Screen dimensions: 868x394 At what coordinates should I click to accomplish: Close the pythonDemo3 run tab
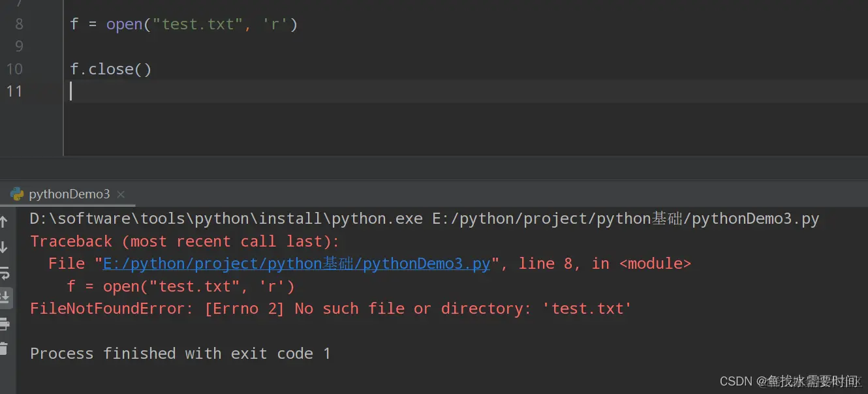pos(121,194)
